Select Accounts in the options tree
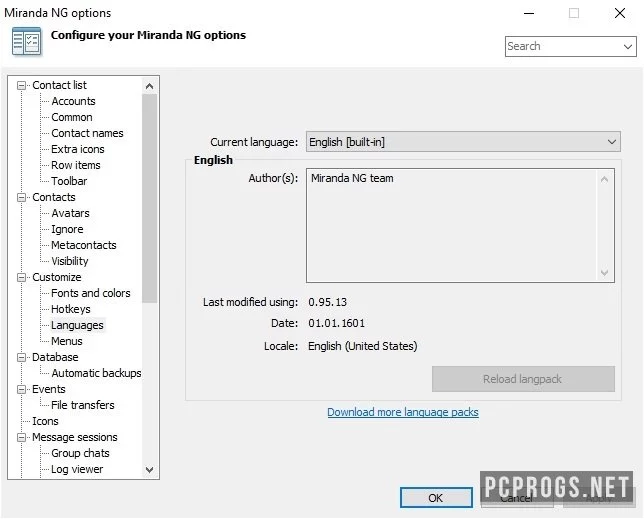The image size is (644, 519). coord(73,101)
